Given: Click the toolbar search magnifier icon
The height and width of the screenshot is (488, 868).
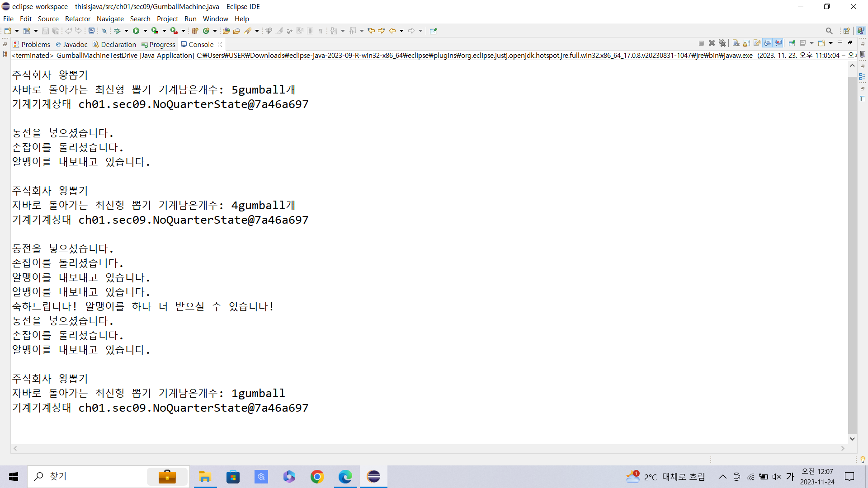Looking at the screenshot, I should 829,31.
